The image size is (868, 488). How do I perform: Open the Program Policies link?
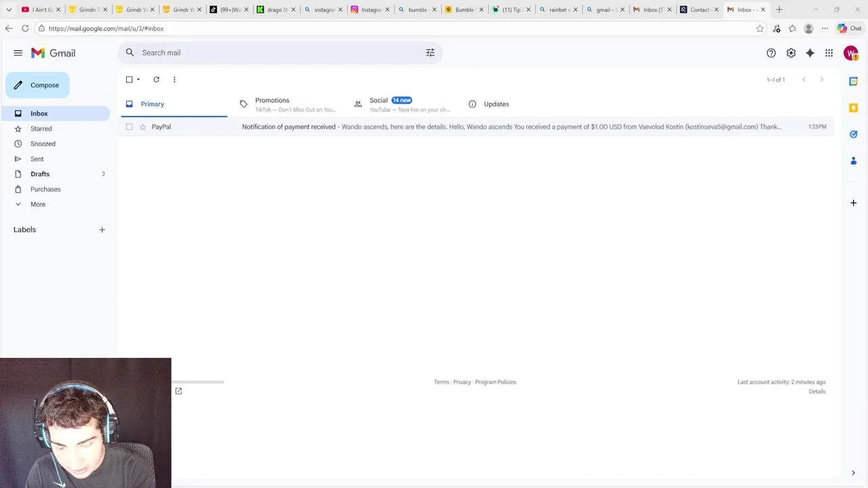click(496, 382)
